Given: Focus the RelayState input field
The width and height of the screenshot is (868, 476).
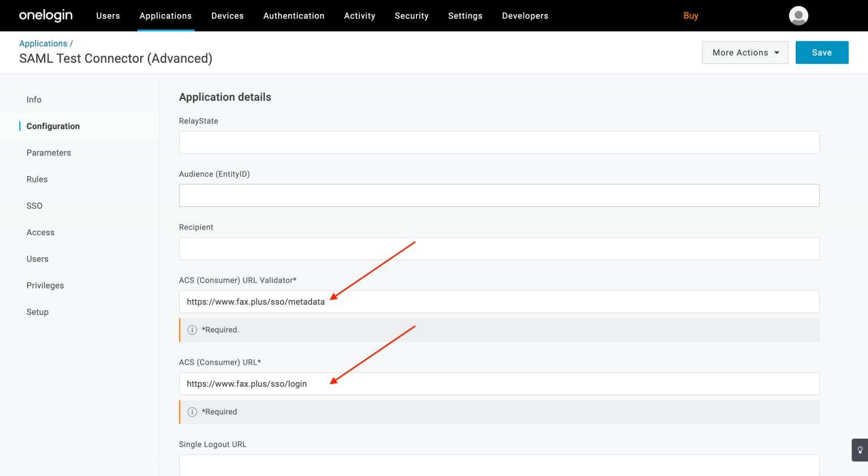Looking at the screenshot, I should [498, 142].
